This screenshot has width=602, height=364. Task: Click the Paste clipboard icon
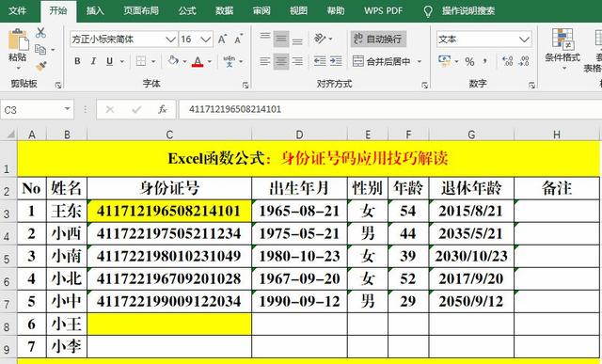pyautogui.click(x=18, y=40)
